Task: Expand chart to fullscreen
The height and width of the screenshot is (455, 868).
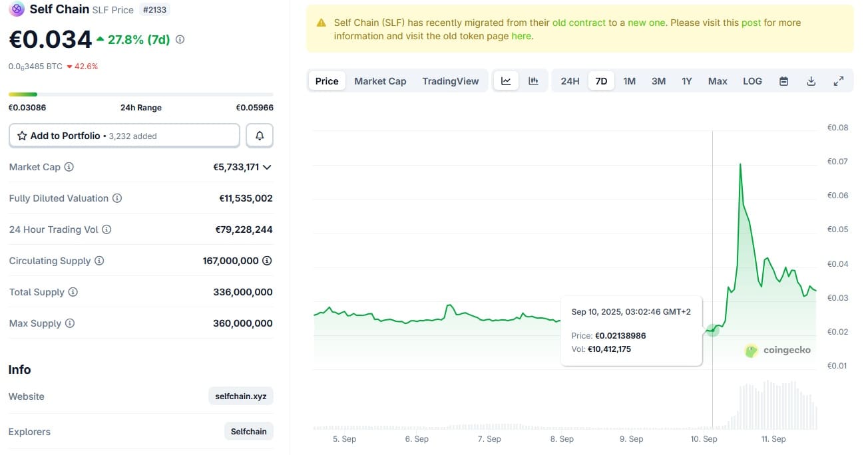Action: point(839,81)
